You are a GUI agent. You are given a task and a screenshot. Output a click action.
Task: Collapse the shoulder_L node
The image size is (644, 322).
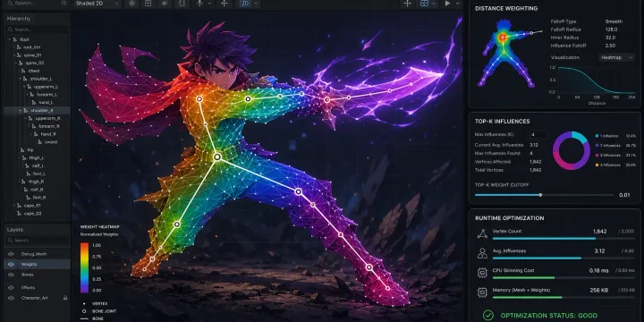point(20,79)
